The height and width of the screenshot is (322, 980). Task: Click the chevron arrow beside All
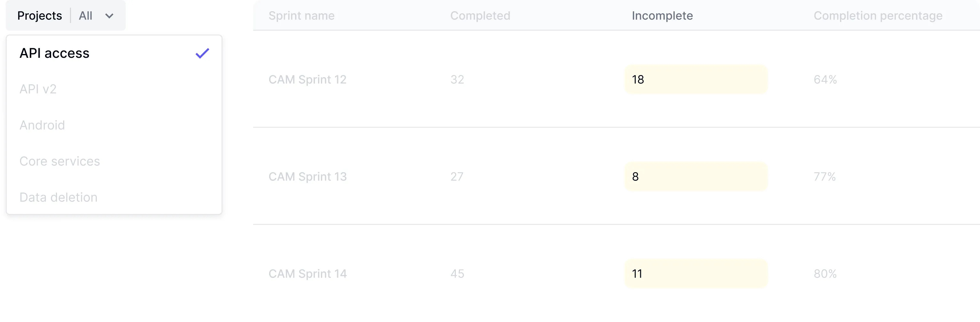click(109, 16)
